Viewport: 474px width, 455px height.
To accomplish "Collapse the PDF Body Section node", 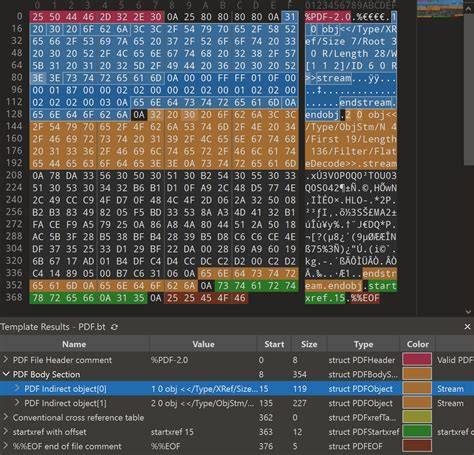I will coord(5,374).
